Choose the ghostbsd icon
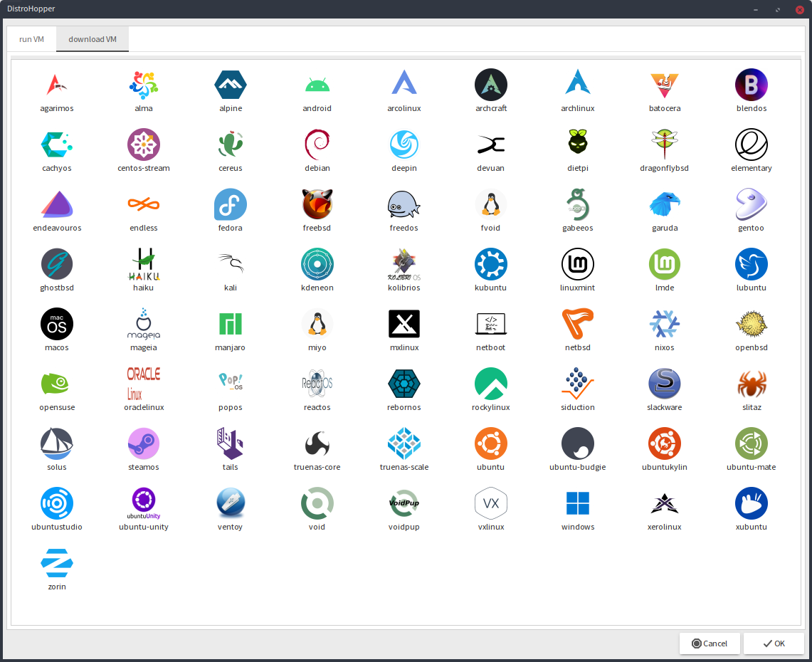812x662 pixels. 57,264
